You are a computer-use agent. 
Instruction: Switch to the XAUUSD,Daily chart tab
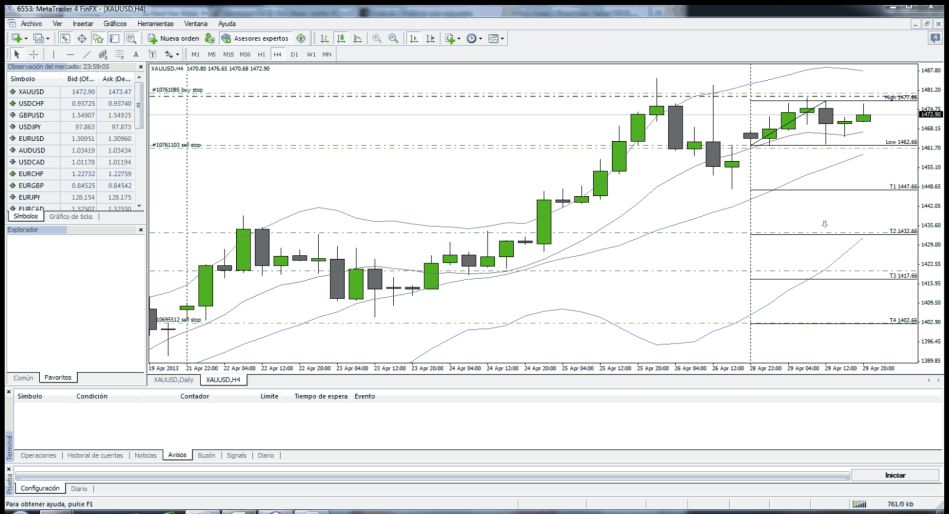click(x=172, y=380)
